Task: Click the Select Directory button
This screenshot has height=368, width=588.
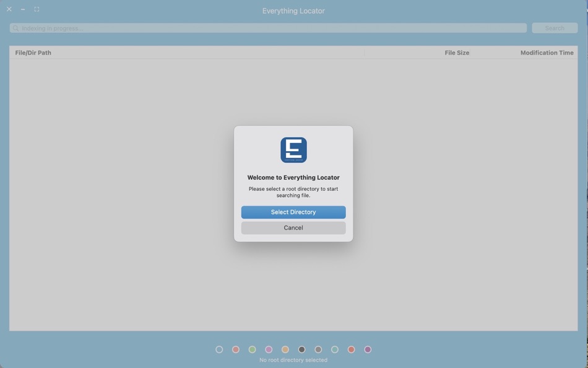Action: (x=293, y=212)
